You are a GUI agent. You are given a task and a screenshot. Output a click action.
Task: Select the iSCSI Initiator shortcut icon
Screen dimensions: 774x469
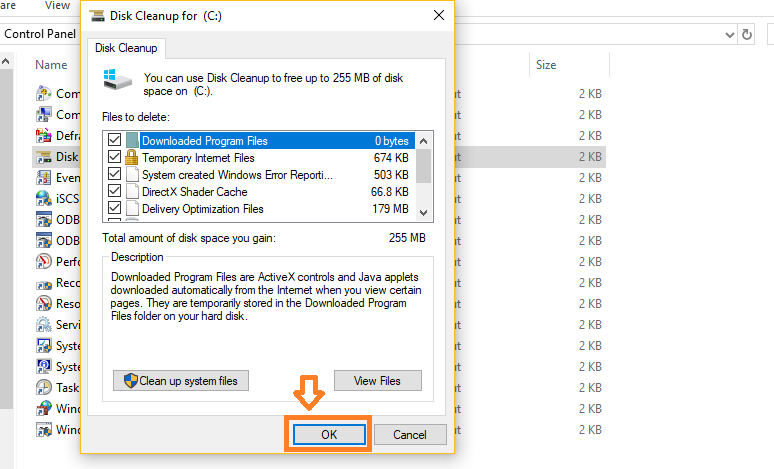click(44, 198)
